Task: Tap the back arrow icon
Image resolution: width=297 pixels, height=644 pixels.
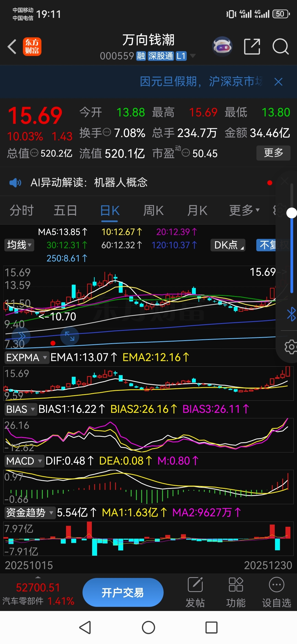Action: (x=12, y=47)
